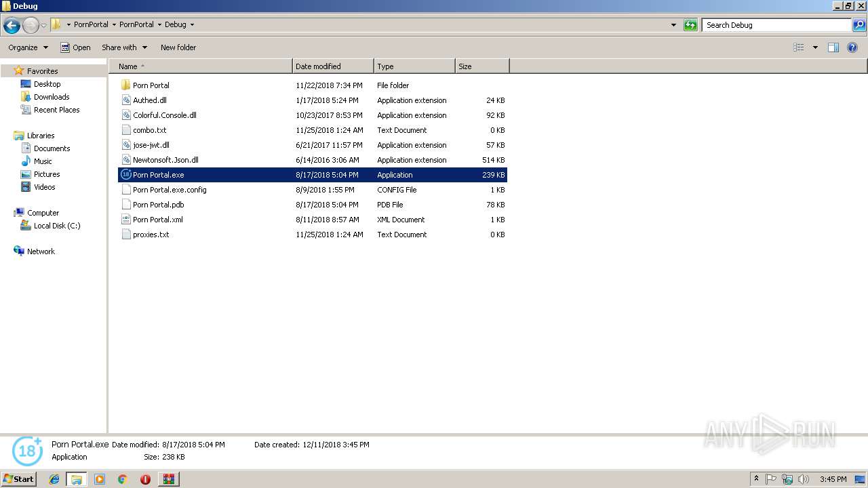The width and height of the screenshot is (868, 488).
Task: Open Favorites in navigation pane
Action: [x=42, y=71]
